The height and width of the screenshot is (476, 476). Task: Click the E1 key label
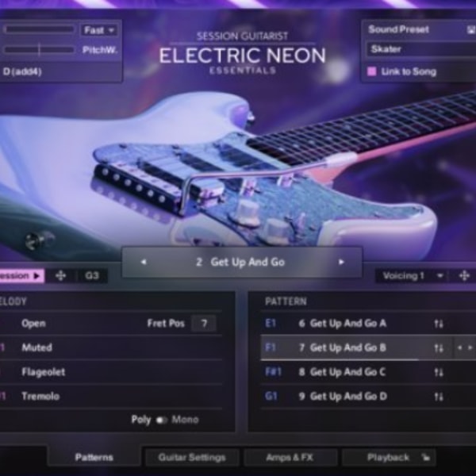tap(271, 324)
